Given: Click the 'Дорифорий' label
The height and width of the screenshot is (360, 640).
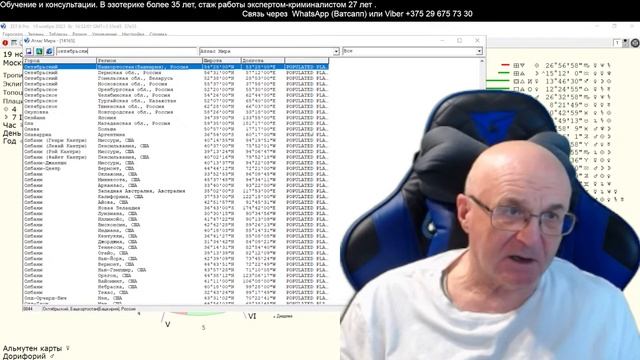Looking at the screenshot, I should [x=24, y=356].
